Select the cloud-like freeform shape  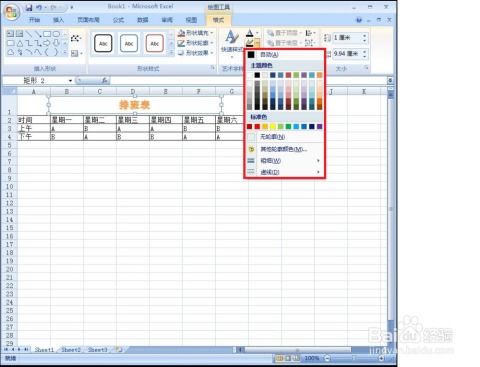(x=11, y=52)
